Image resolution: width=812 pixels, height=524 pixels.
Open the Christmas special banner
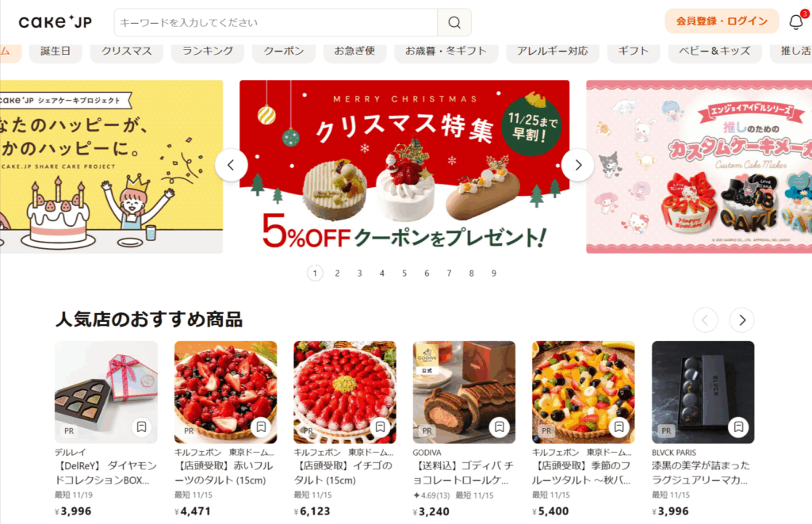pos(404,166)
